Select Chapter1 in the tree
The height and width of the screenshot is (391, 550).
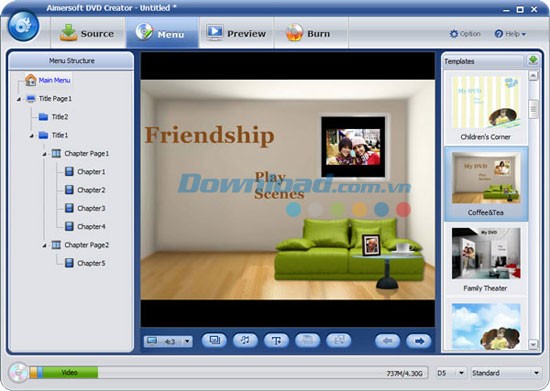(x=91, y=171)
